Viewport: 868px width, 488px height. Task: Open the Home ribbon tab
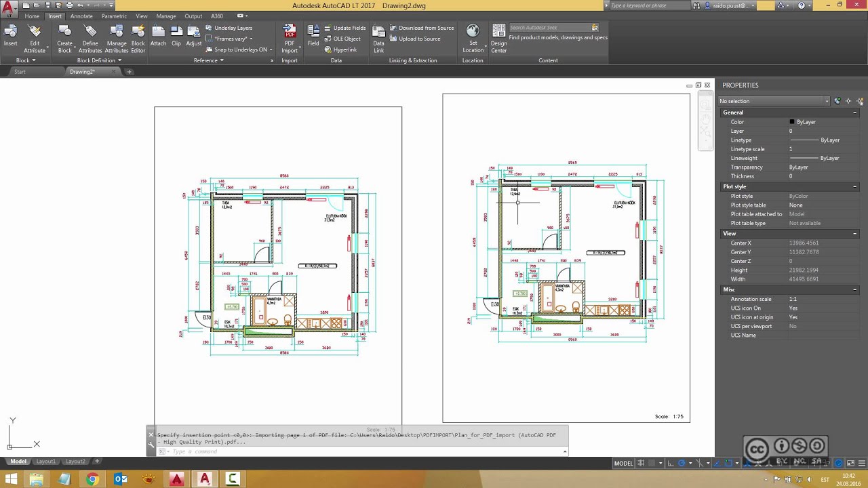32,16
